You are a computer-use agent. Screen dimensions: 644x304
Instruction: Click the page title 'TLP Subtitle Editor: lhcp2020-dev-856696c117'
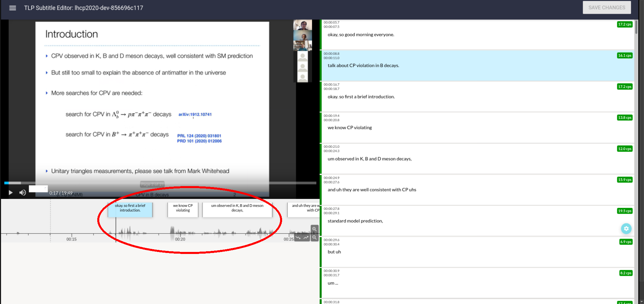coord(84,8)
